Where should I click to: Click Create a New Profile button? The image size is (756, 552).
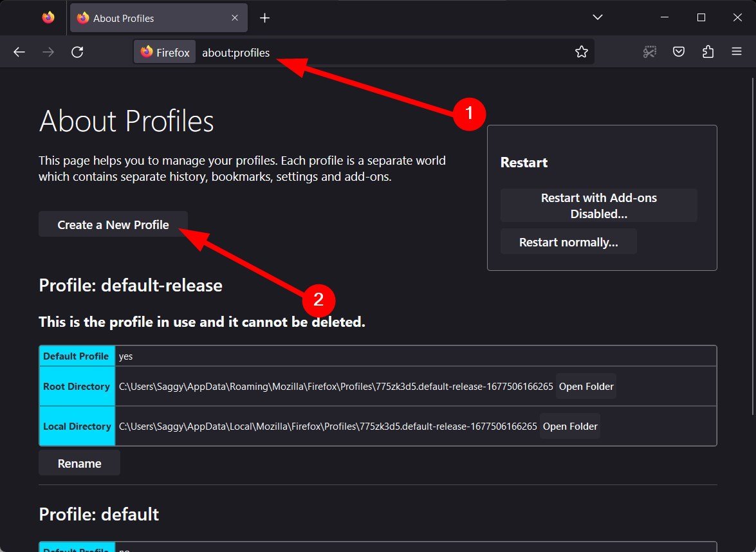[113, 225]
